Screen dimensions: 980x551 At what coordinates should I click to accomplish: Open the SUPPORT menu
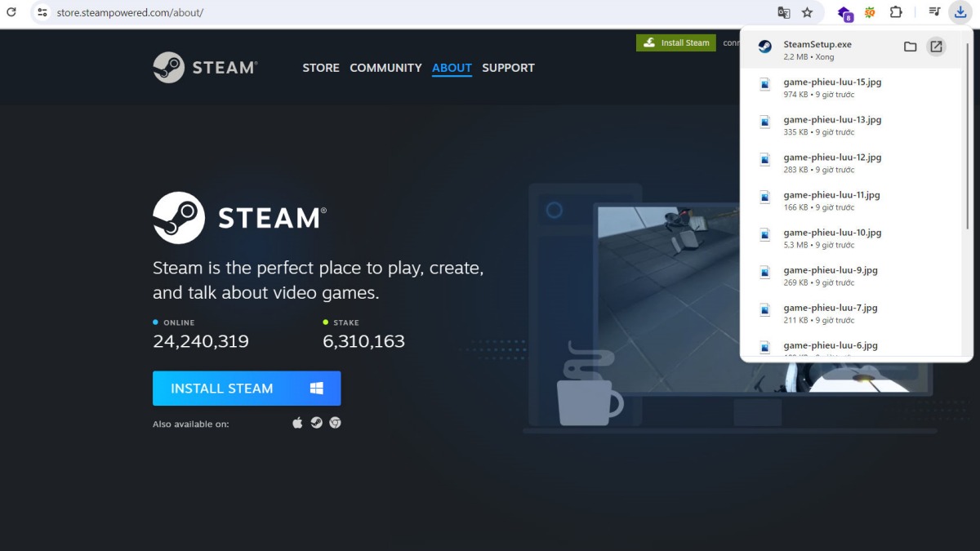(x=508, y=68)
